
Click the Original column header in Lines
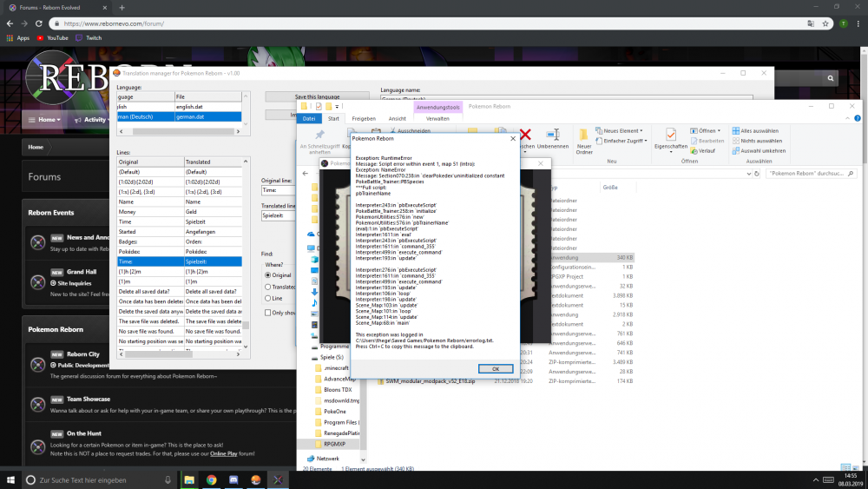(x=150, y=162)
